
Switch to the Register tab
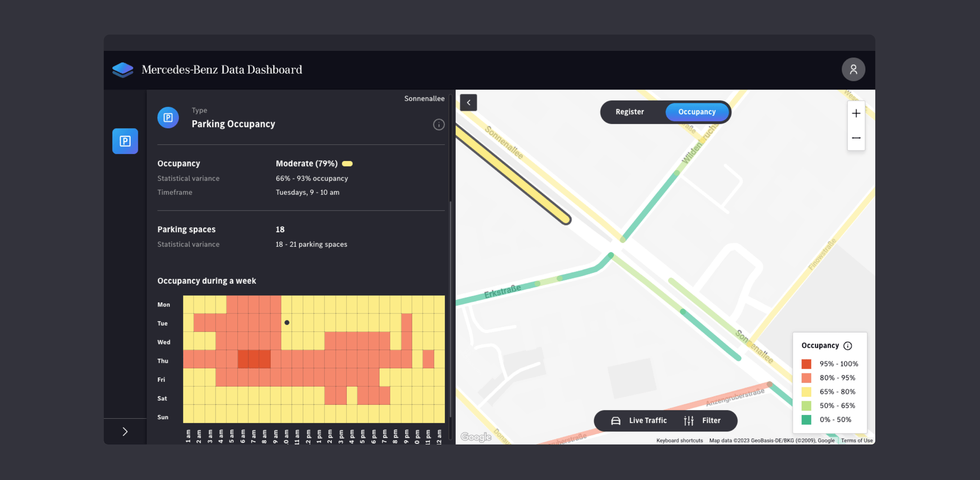pos(630,112)
